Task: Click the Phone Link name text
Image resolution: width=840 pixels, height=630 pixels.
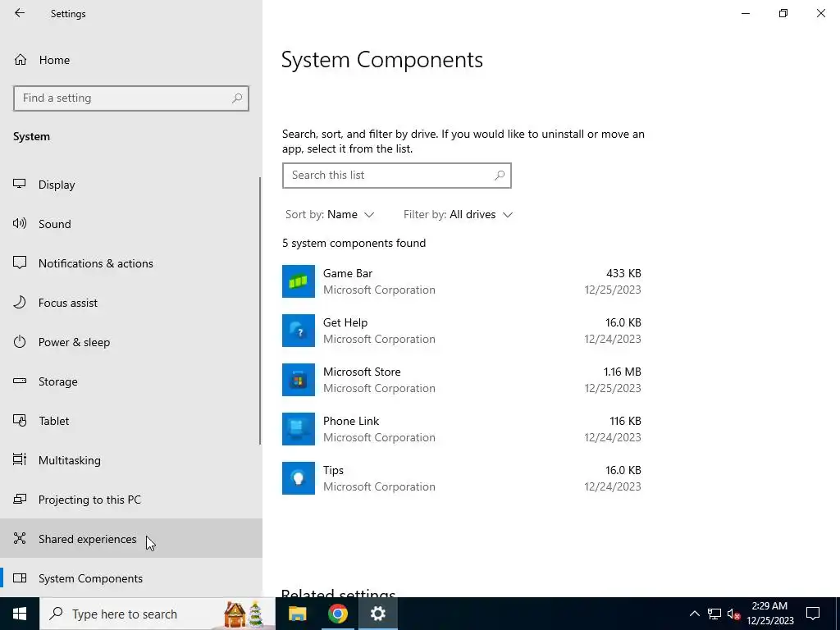Action: pos(351,421)
